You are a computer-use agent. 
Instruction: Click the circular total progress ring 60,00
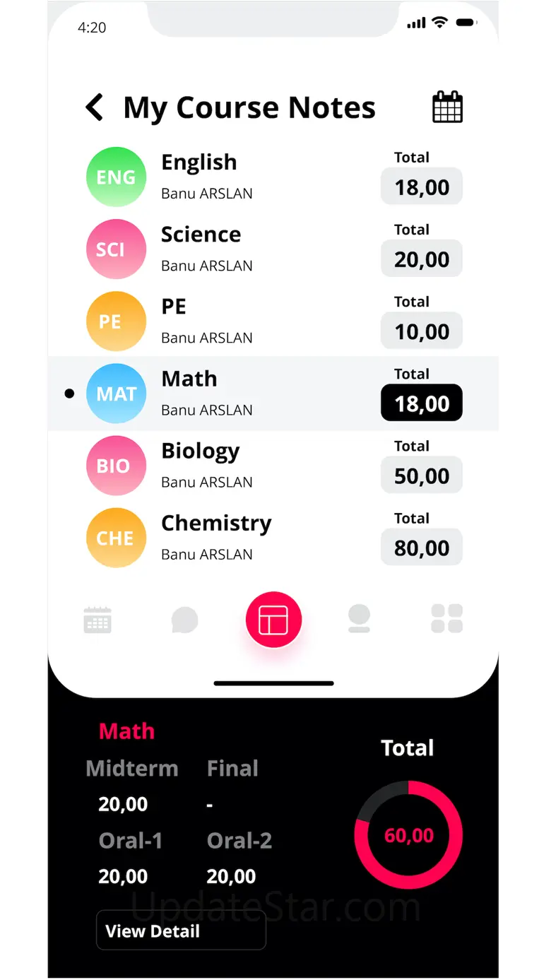coord(408,835)
